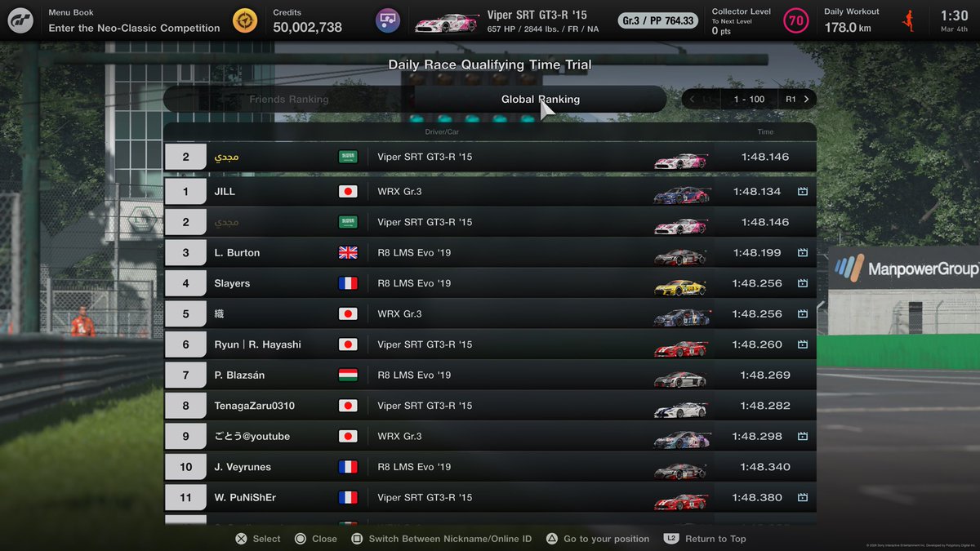Select J. Veyrunes driver name

tap(243, 467)
